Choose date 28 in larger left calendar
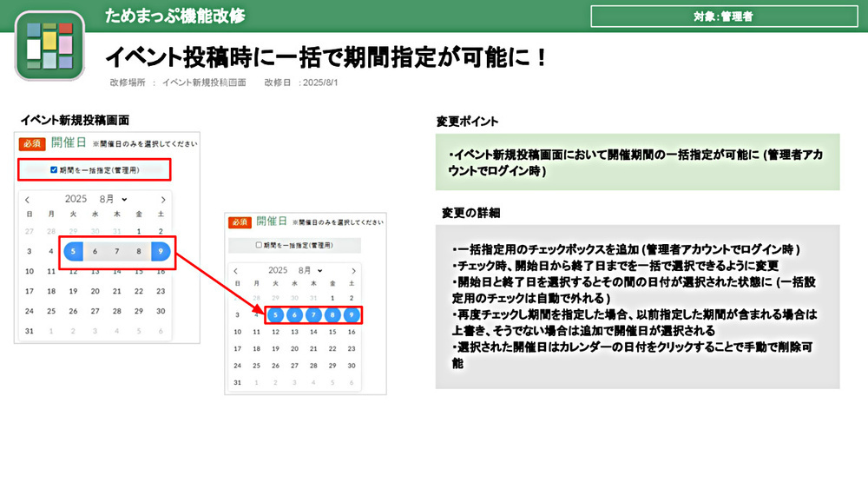 pyautogui.click(x=117, y=311)
